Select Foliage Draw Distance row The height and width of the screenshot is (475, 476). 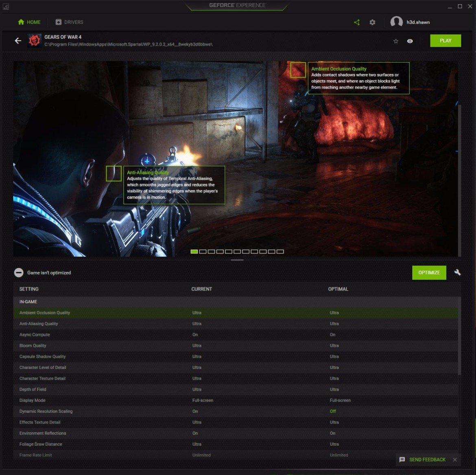click(x=236, y=444)
